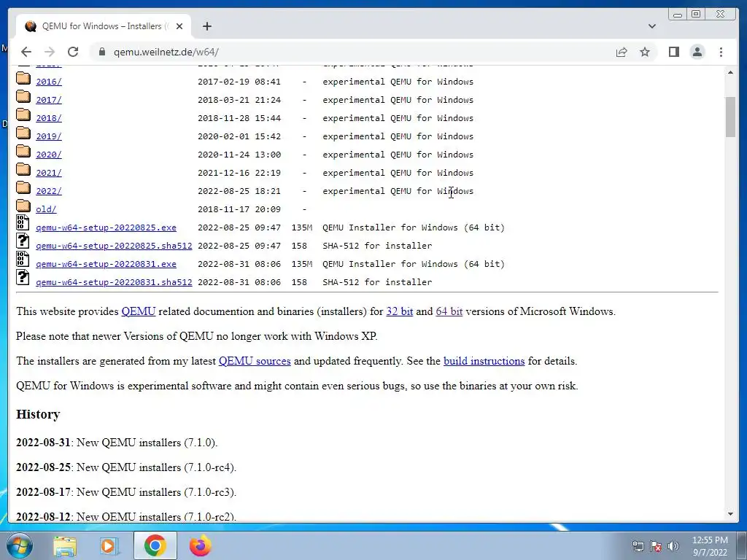Click unknown-file icon for 20220831.sha512

point(23,277)
